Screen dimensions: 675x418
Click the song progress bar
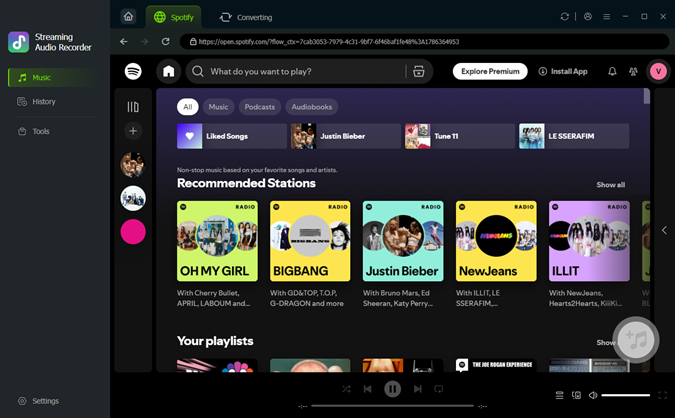[392, 406]
